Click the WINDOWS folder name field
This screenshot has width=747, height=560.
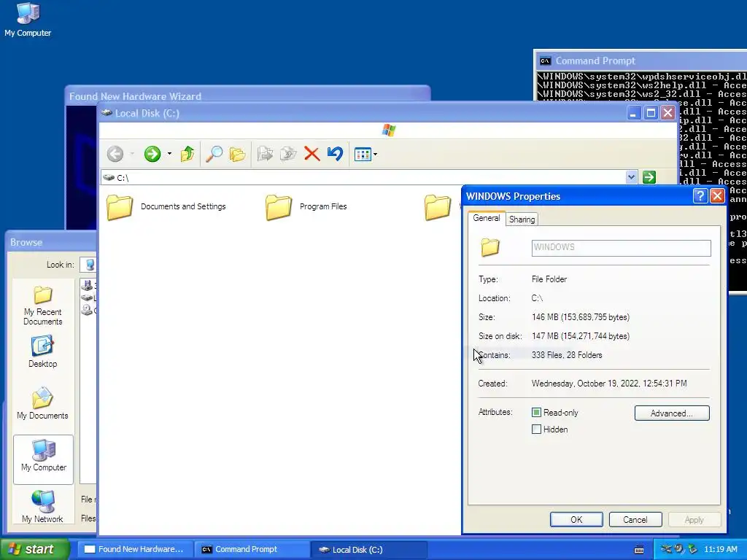pyautogui.click(x=622, y=248)
